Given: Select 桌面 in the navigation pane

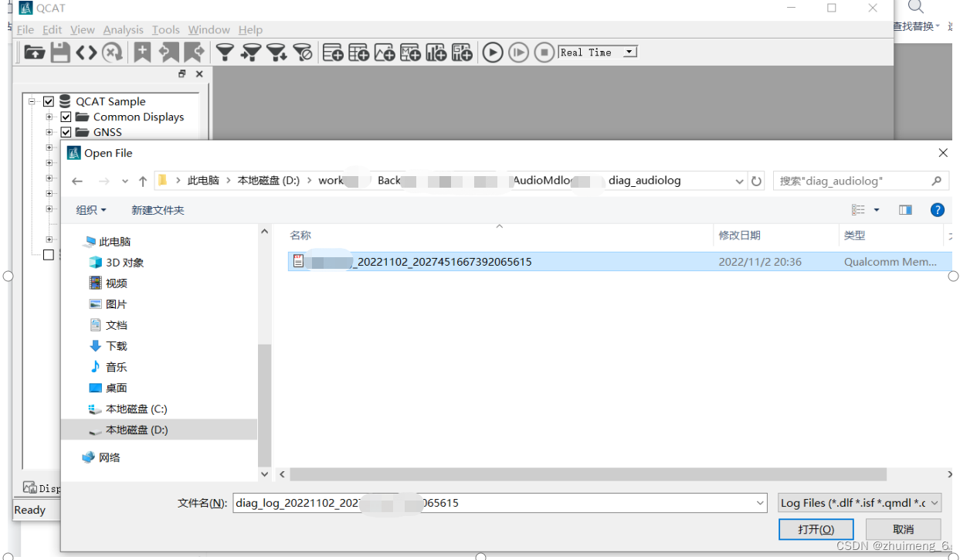Looking at the screenshot, I should click(x=117, y=388).
